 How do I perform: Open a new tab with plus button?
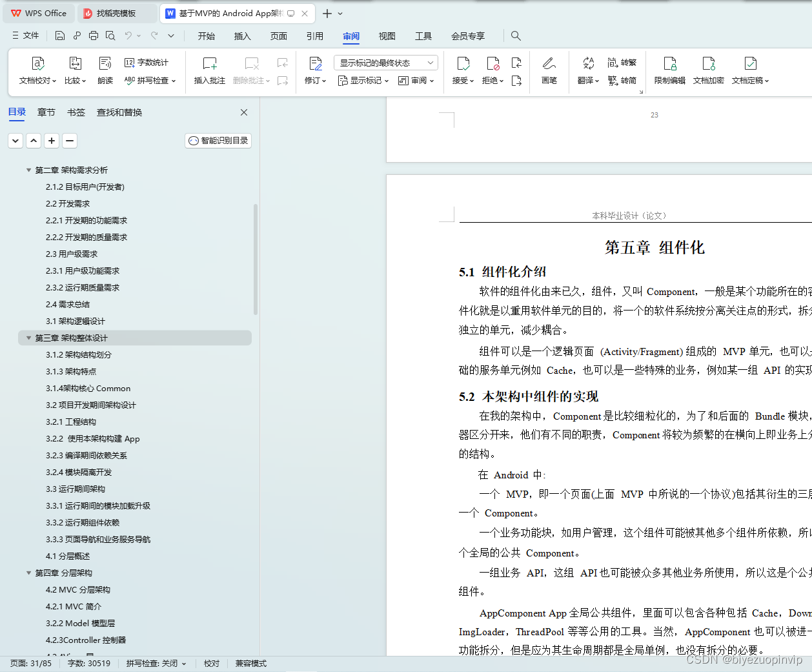(x=327, y=14)
